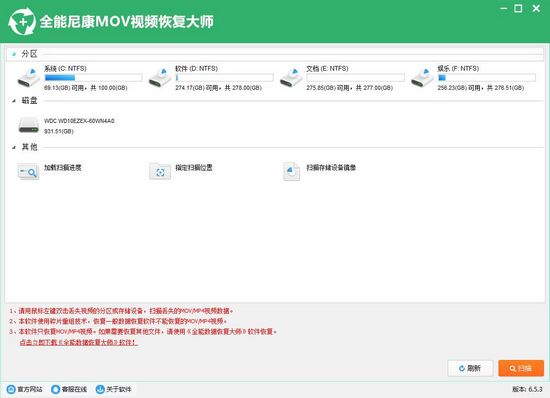Click the 官方网站 home icon

(x=11, y=389)
